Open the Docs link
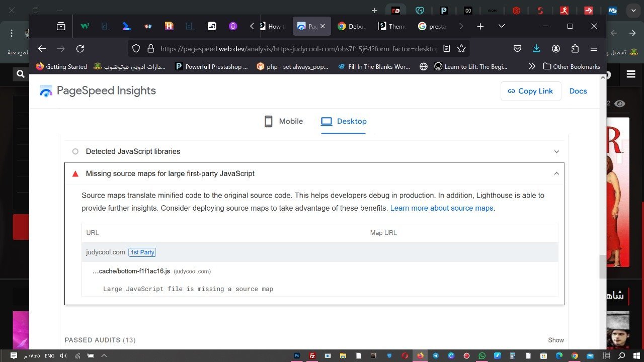Image resolution: width=644 pixels, height=362 pixels. tap(578, 91)
